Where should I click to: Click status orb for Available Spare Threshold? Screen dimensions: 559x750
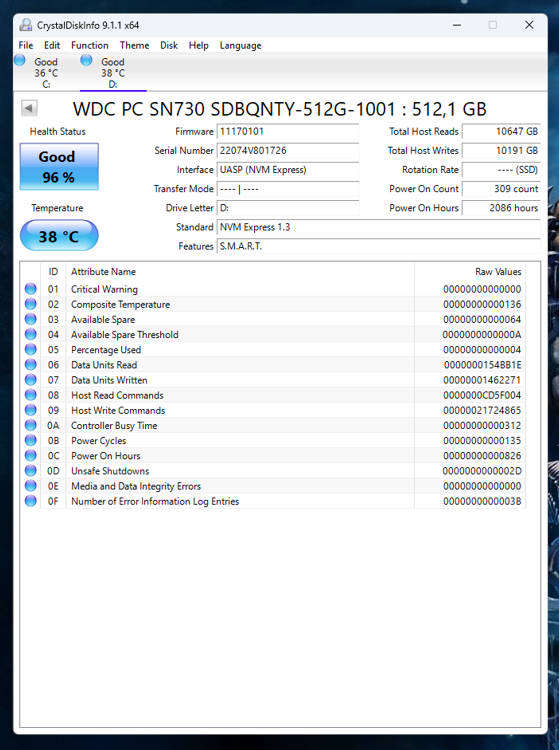[x=31, y=334]
